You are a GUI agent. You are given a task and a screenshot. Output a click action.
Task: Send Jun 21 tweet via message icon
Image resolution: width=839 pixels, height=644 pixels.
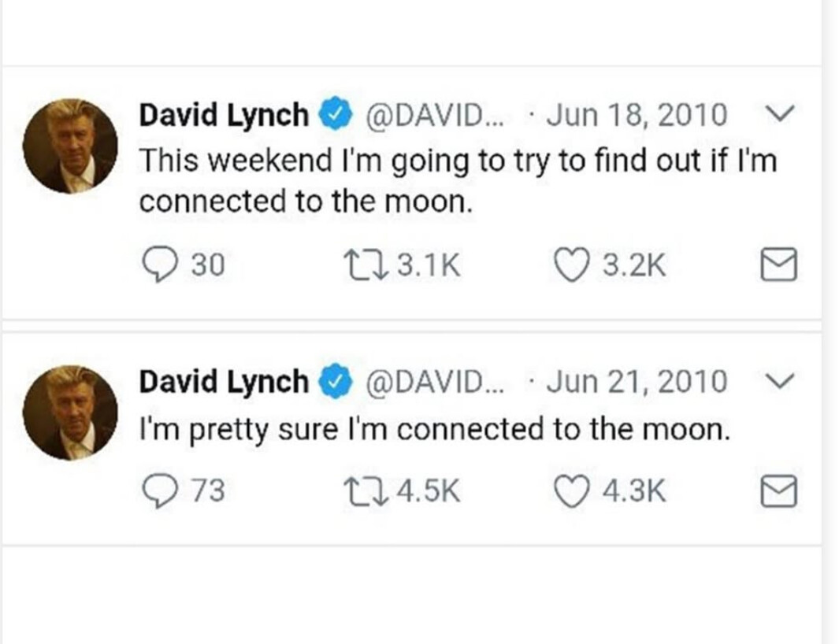(x=778, y=490)
